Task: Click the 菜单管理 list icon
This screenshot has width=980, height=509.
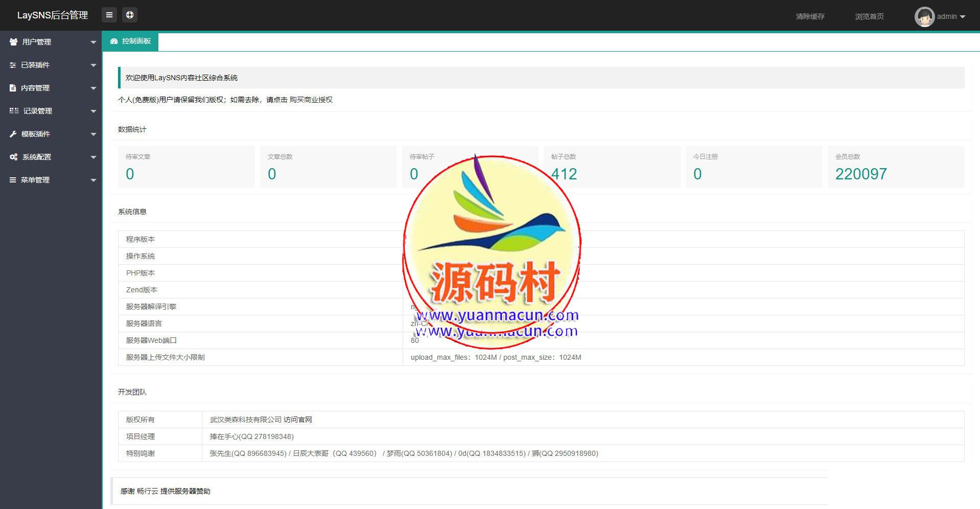Action: pos(13,180)
